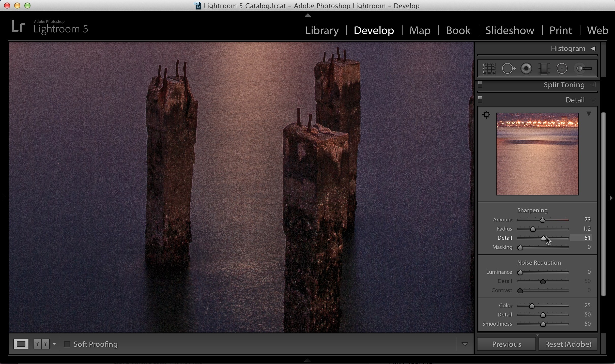
Task: Click catalog file icon in title bar
Action: 198,6
